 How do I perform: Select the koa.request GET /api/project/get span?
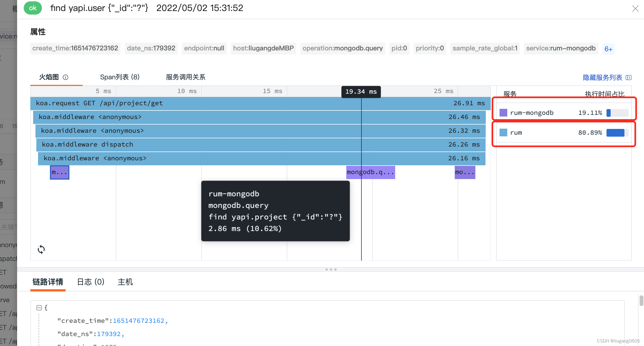(260, 103)
